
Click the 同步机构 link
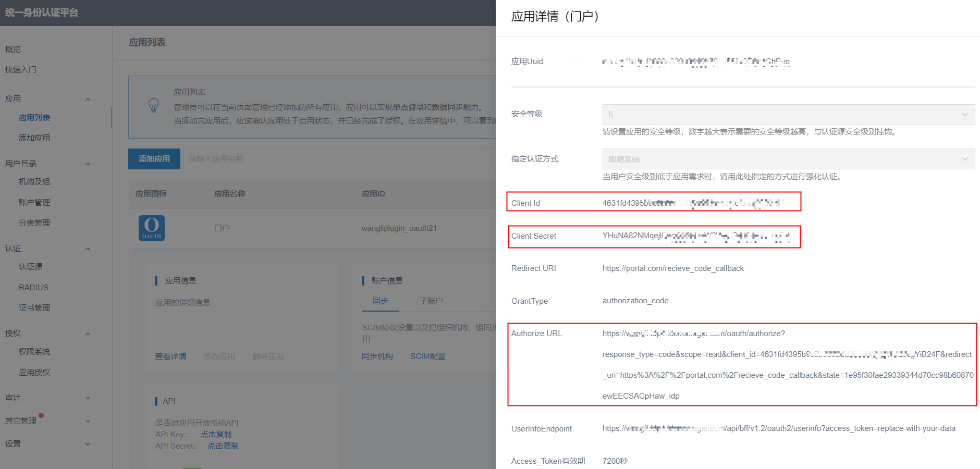coord(377,356)
